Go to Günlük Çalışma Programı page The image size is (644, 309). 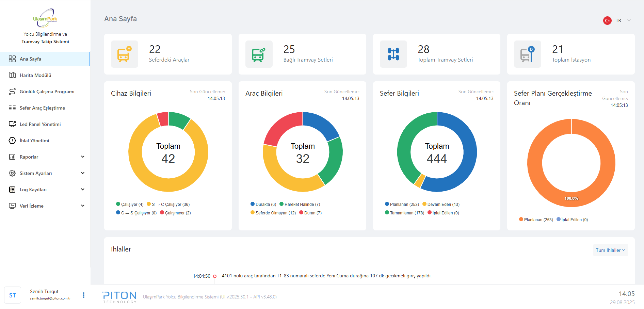(x=47, y=92)
